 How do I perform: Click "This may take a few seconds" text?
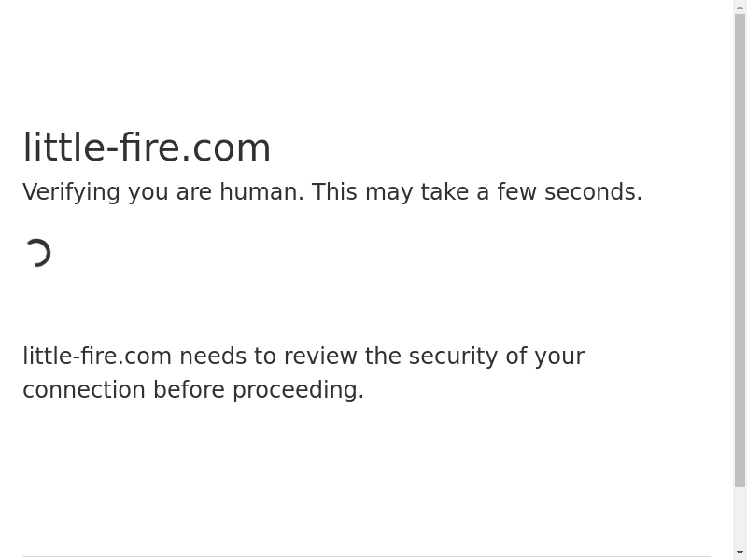(476, 192)
